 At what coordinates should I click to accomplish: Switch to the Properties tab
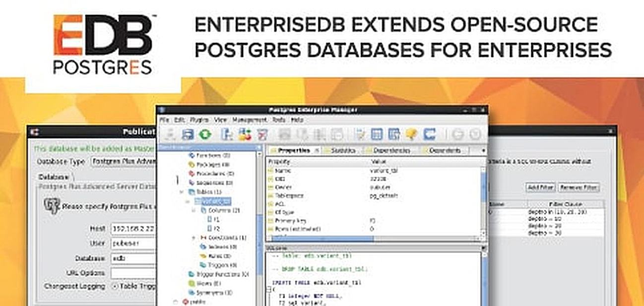click(293, 150)
